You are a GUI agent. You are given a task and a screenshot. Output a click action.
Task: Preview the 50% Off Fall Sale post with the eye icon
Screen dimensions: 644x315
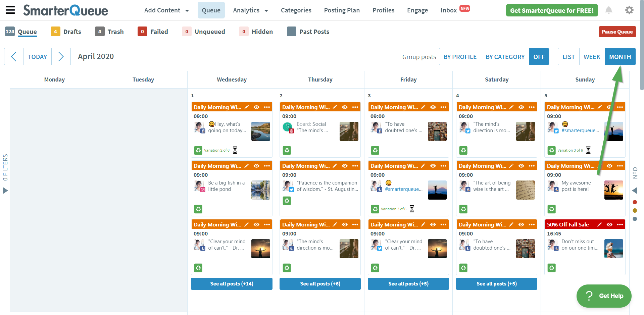(610, 224)
